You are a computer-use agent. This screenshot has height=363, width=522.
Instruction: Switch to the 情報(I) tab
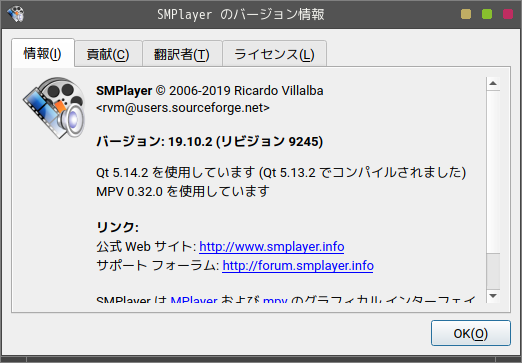(x=43, y=53)
